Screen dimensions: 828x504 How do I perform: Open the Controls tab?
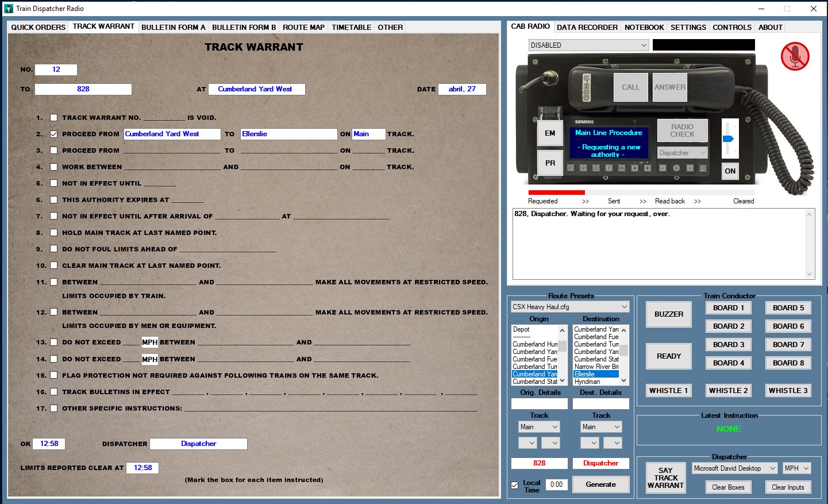732,27
